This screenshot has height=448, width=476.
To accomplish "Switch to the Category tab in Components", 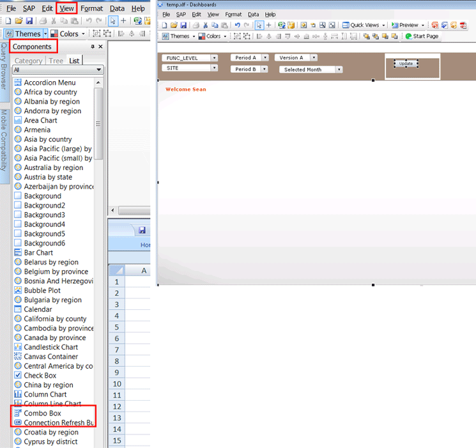I will point(29,61).
